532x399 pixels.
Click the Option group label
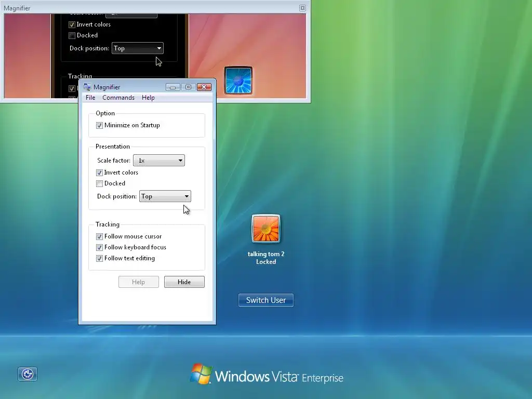pyautogui.click(x=105, y=113)
